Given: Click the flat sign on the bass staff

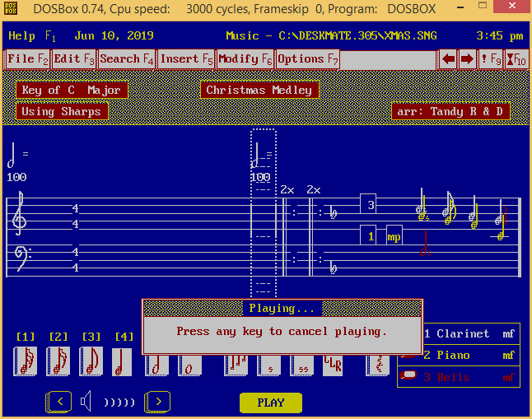Looking at the screenshot, I should click(334, 268).
